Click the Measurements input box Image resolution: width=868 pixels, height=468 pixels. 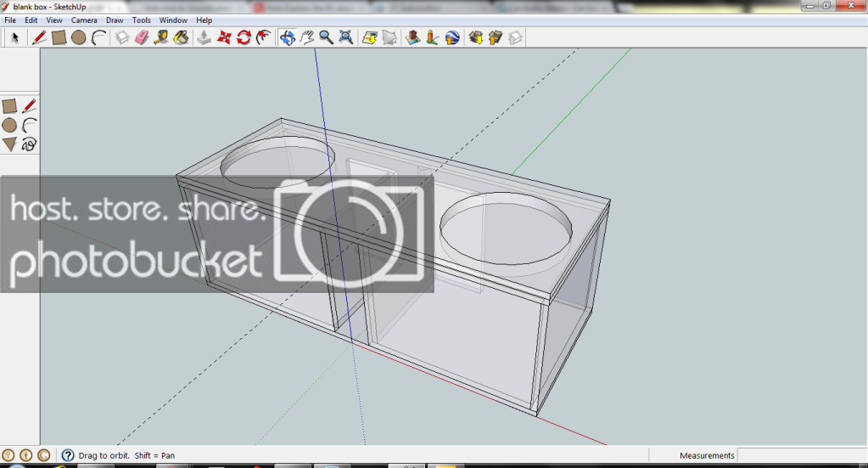click(x=802, y=455)
